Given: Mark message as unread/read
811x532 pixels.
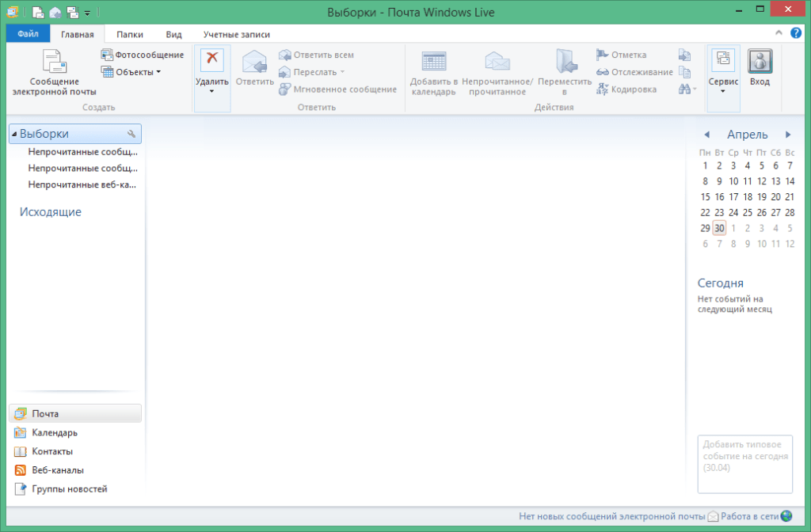Looking at the screenshot, I should point(497,74).
